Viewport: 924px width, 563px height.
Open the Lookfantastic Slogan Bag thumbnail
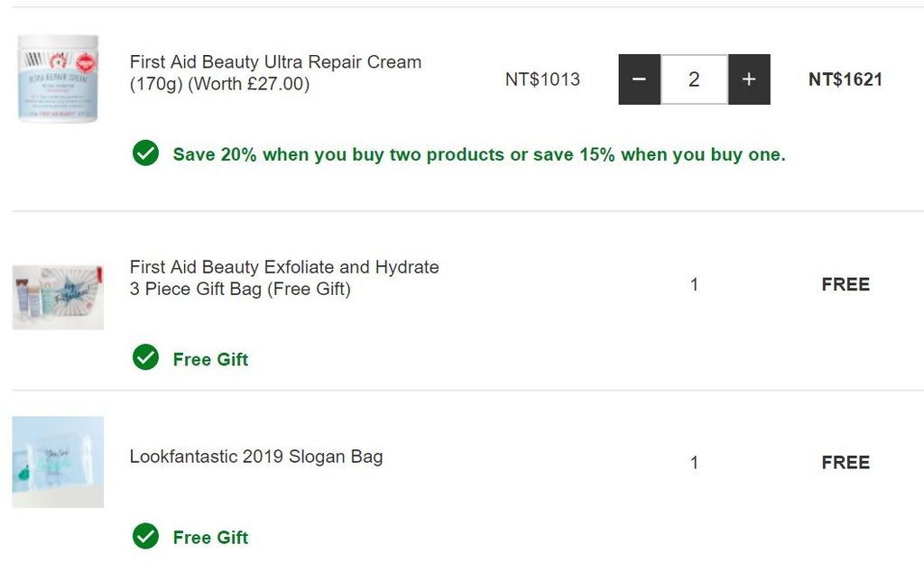point(58,462)
